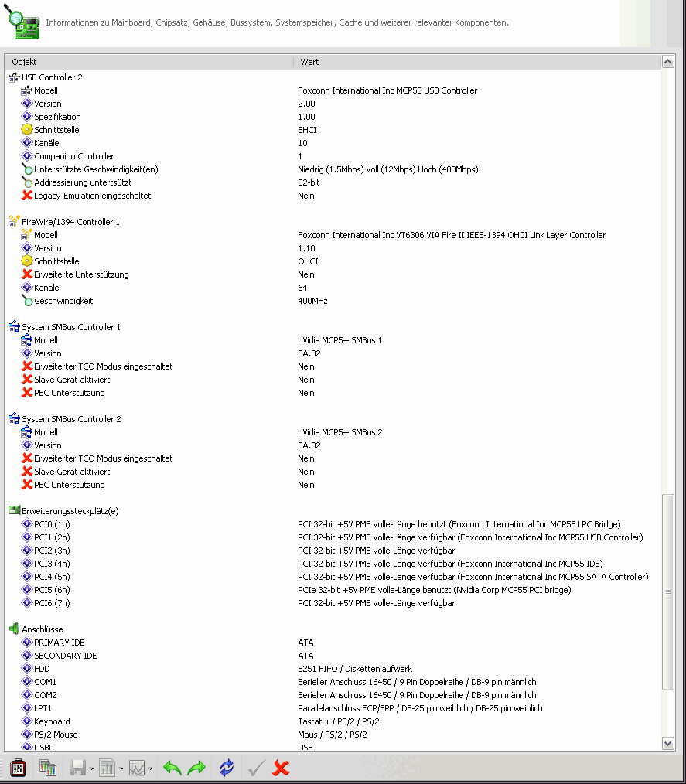The image size is (686, 784).
Task: Click the System SMBus Controller 2 icon
Action: click(14, 418)
